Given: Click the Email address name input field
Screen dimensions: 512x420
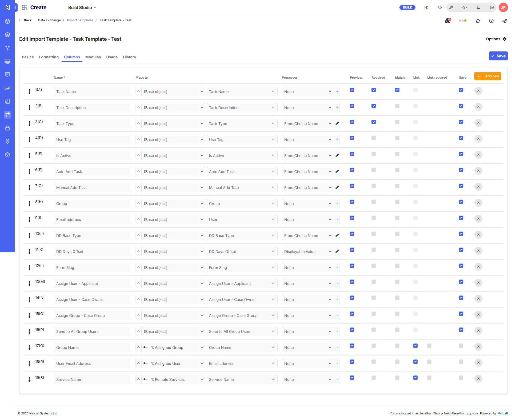Looking at the screenshot, I should 92,220.
